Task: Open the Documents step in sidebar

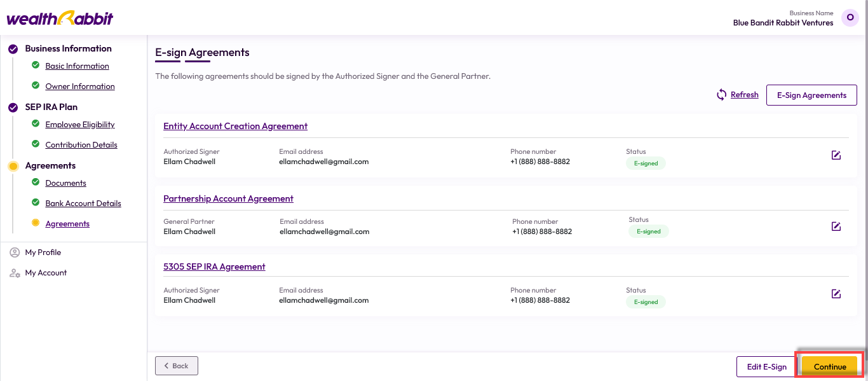Action: [65, 183]
